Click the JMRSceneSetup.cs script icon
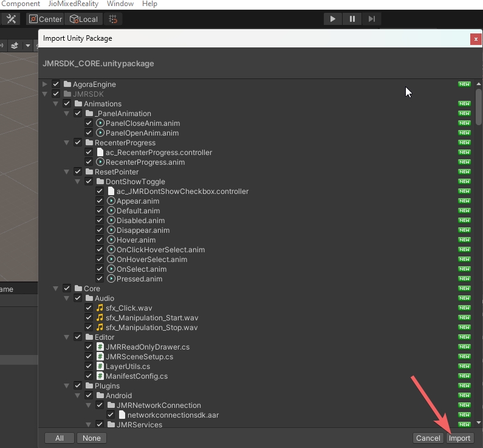This screenshot has width=483, height=448. coord(100,357)
